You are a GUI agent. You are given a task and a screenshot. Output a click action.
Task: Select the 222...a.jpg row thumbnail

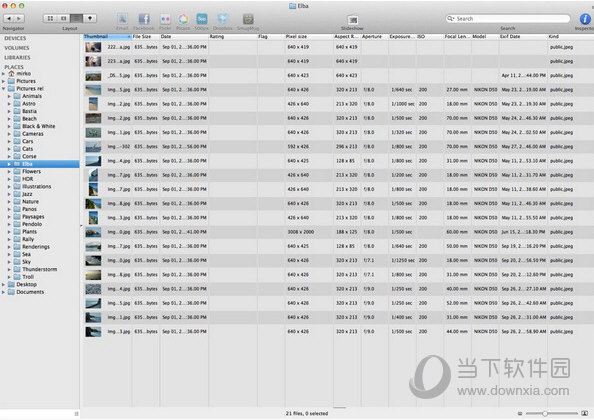93,47
